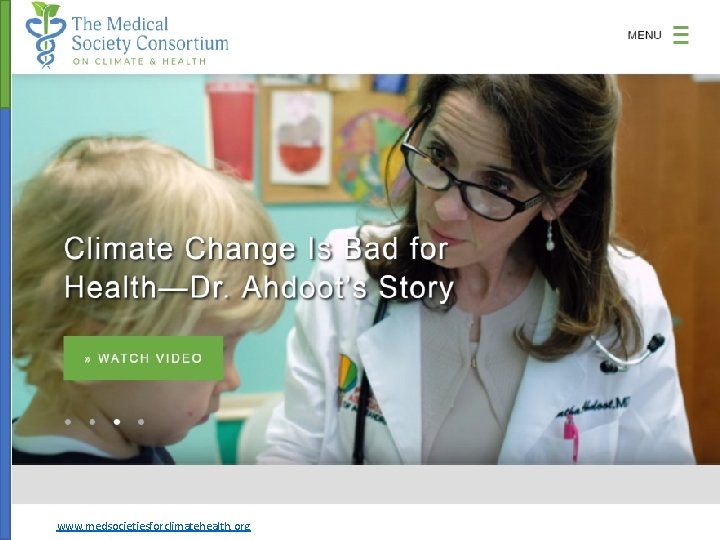This screenshot has width=720, height=540.
Task: Click the MENU label in header
Action: point(644,35)
